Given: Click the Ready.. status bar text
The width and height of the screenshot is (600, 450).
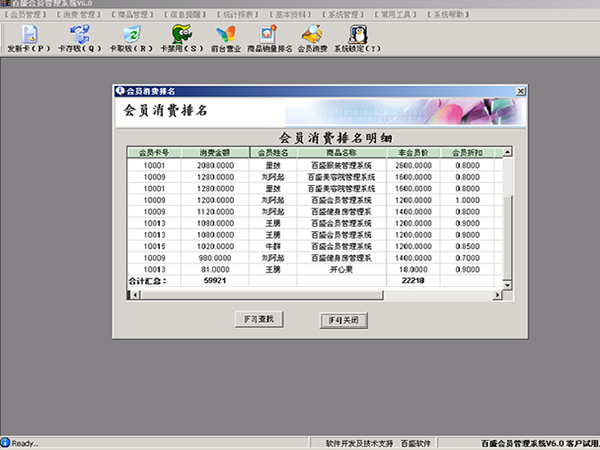Looking at the screenshot, I should 24,443.
